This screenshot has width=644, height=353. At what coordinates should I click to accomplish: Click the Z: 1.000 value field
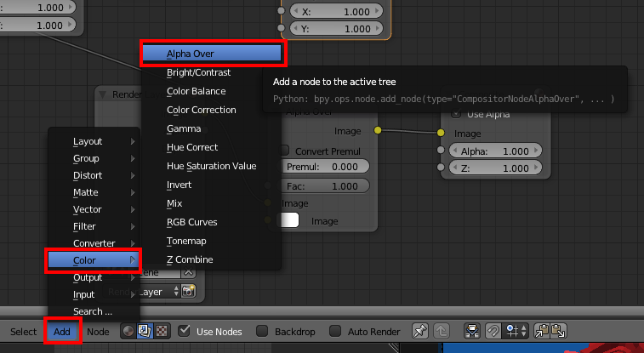point(495,168)
